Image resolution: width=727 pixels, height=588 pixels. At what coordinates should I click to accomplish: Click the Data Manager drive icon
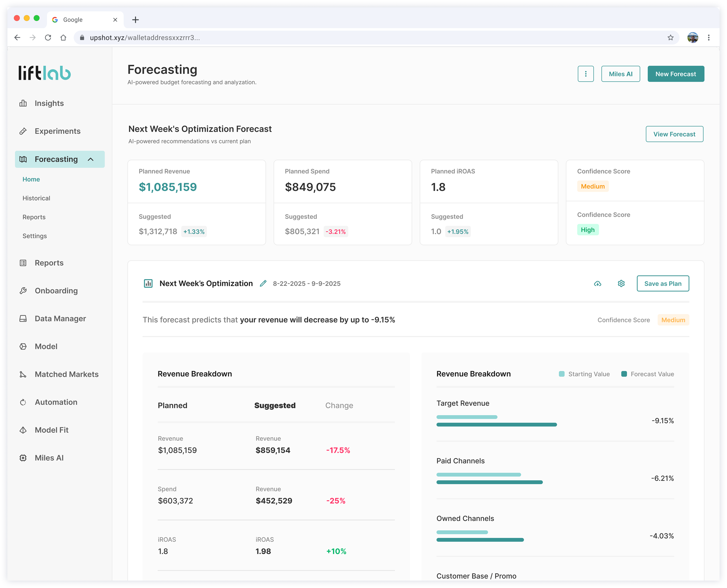pyautogui.click(x=23, y=319)
